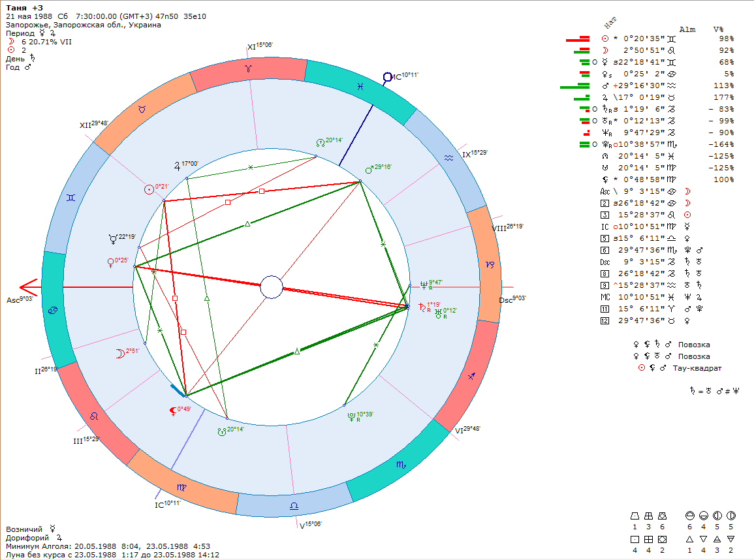Viewport: 754px width, 560px height.
Task: Select the Saturn glyph at 1°19' in the wheel
Action: coord(422,307)
